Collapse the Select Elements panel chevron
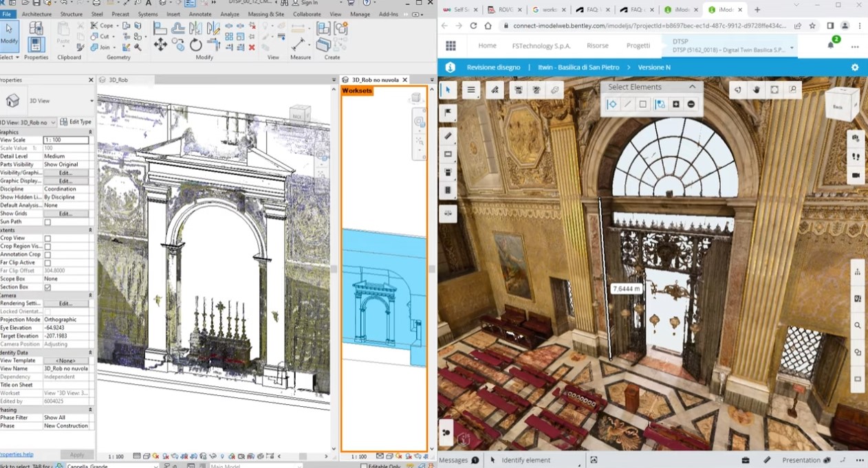The width and height of the screenshot is (868, 468). [x=692, y=87]
